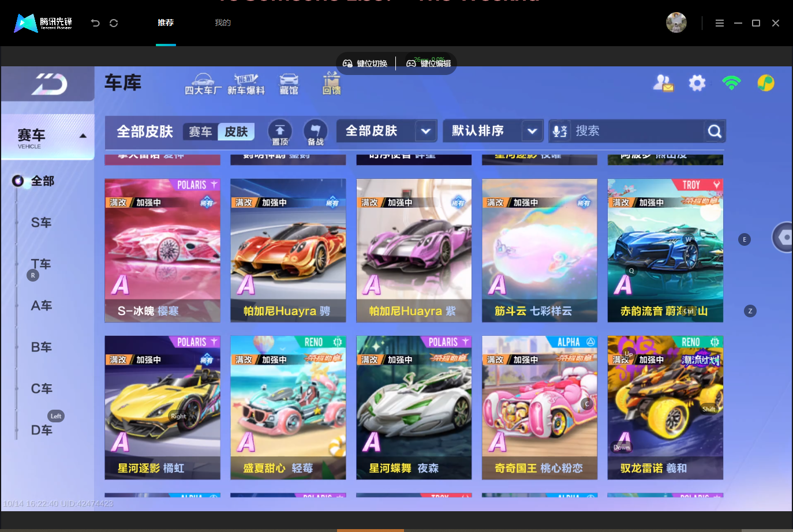This screenshot has width=793, height=532.
Task: Open the hamburger menu in title bar
Action: [x=720, y=23]
